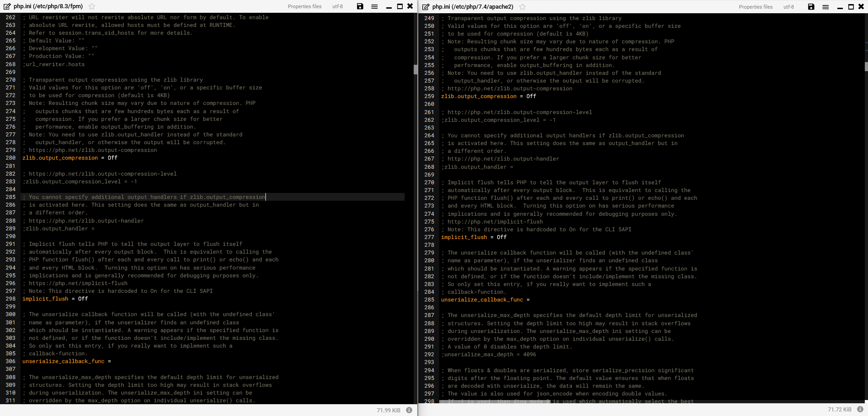
Task: Click http://php.net/zlib.output-handler comment in right pane
Action: click(x=504, y=159)
